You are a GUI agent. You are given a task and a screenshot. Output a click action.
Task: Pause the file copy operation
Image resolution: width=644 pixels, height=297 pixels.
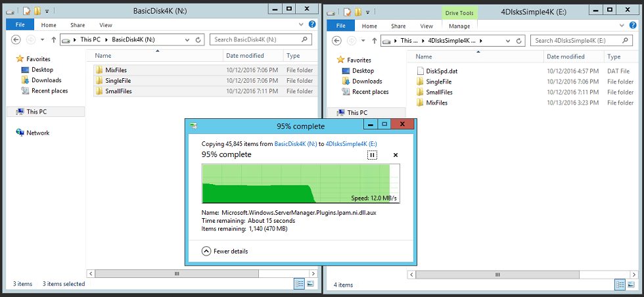coord(372,154)
